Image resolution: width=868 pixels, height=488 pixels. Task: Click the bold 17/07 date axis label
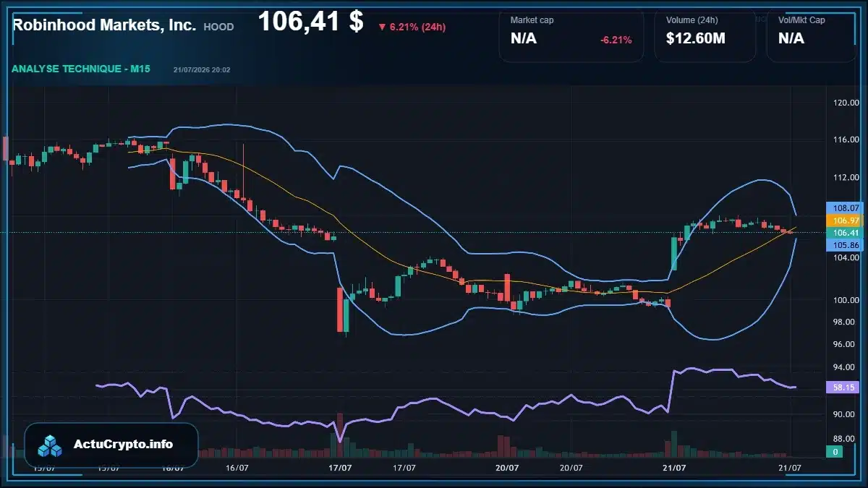(341, 468)
